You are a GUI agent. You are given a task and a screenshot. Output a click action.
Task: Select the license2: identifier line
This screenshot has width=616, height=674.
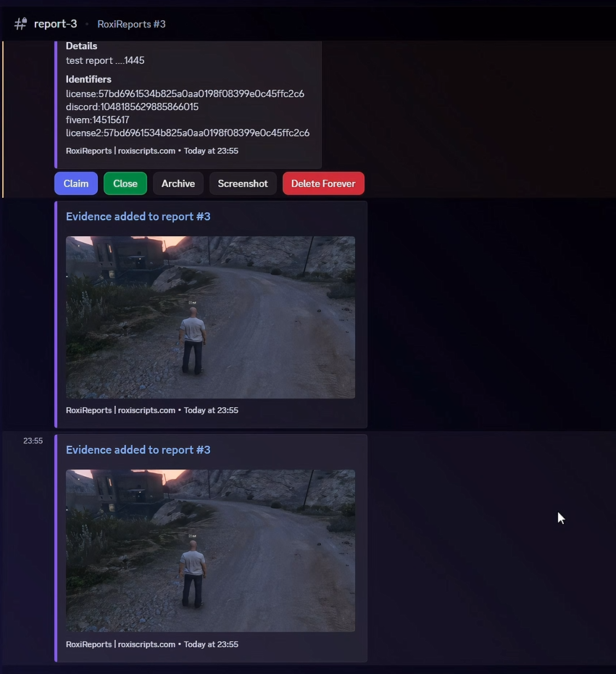188,133
